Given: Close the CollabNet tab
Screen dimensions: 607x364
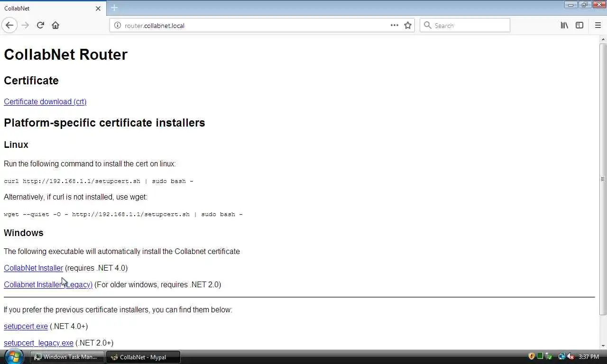Looking at the screenshot, I should pyautogui.click(x=98, y=9).
